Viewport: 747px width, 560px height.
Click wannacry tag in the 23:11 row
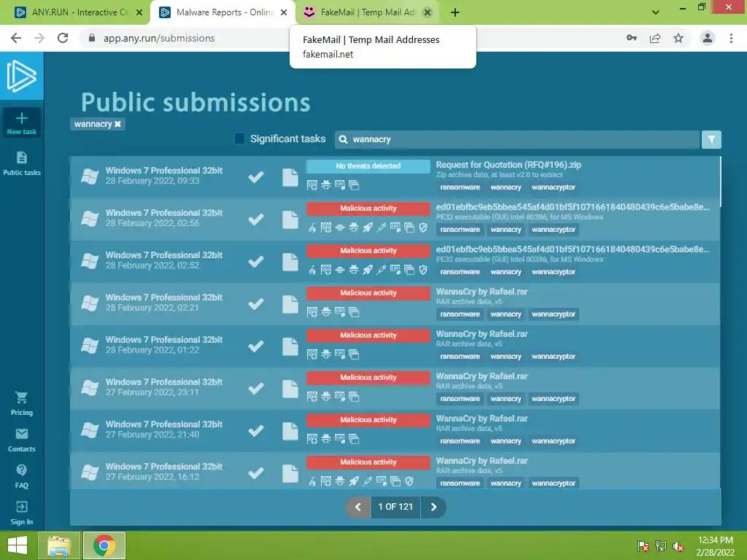(506, 399)
